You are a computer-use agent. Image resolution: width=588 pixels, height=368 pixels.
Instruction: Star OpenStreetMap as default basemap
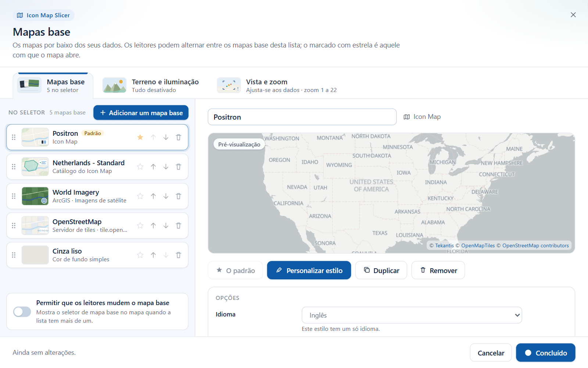point(140,226)
